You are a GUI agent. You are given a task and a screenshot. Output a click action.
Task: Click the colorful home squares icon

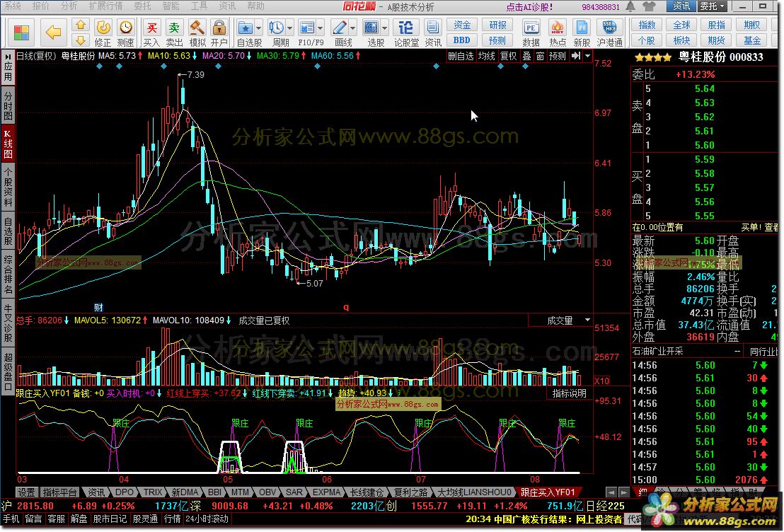[x=21, y=33]
